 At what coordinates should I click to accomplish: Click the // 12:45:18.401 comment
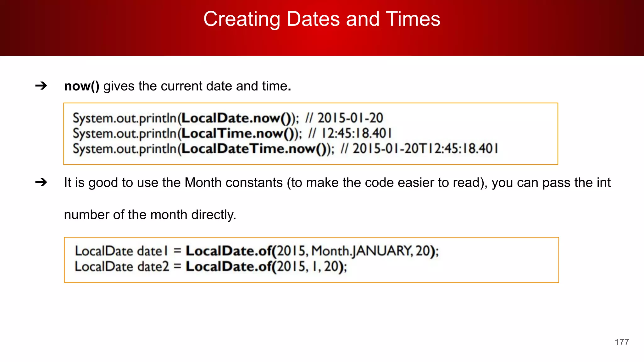350,134
